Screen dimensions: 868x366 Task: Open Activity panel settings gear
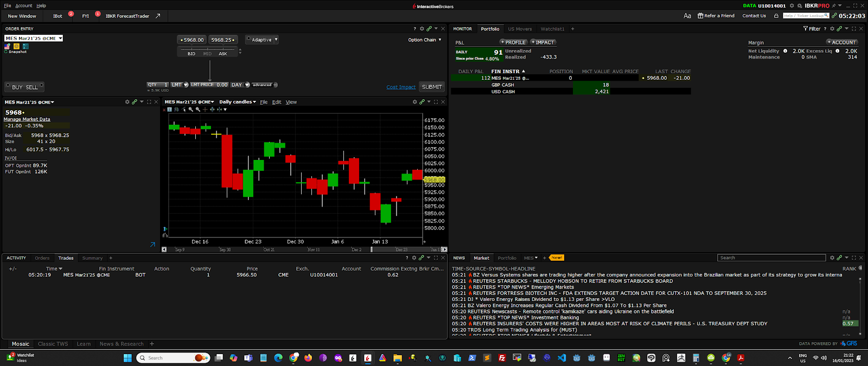click(x=414, y=258)
